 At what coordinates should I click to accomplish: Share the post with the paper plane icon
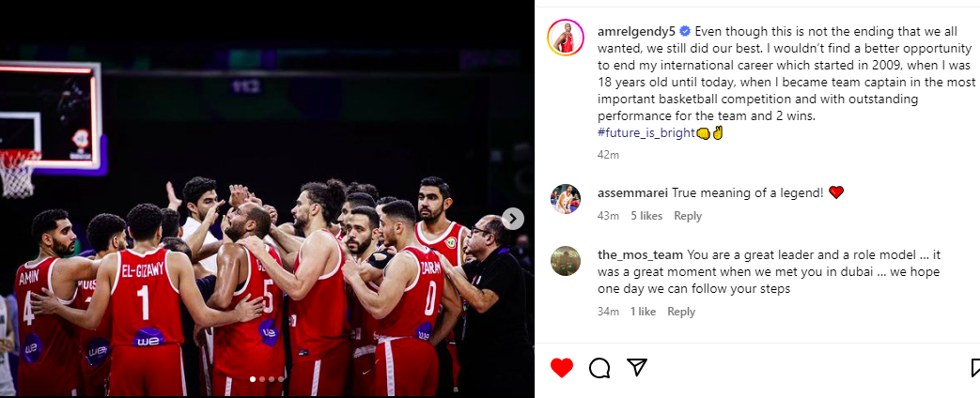(x=636, y=367)
